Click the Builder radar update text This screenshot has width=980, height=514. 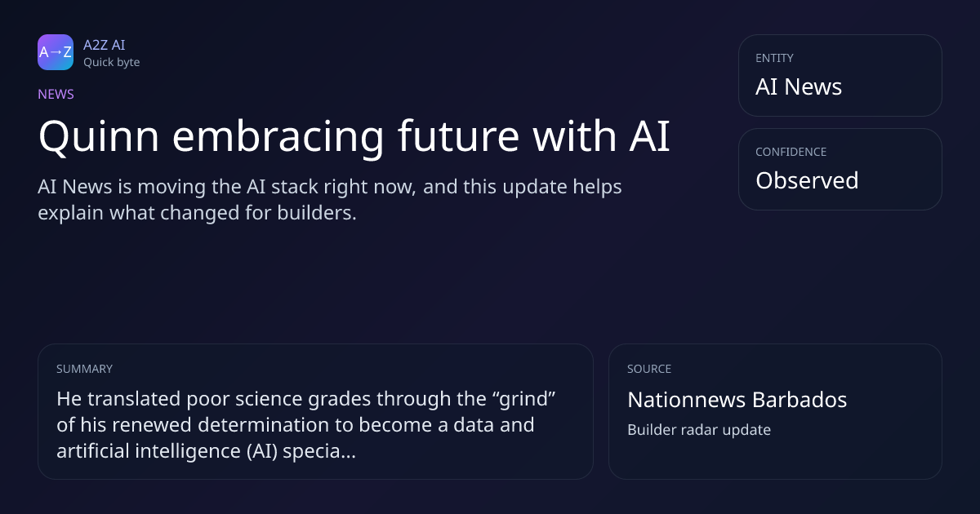(x=699, y=429)
